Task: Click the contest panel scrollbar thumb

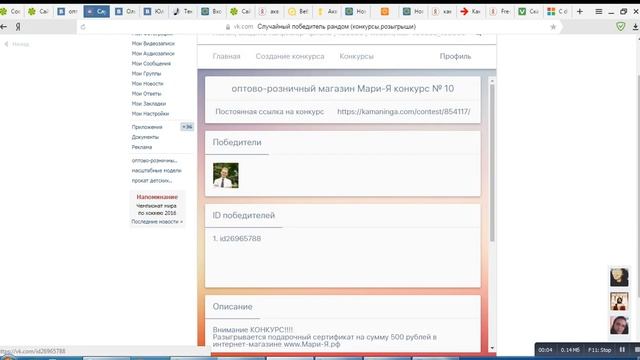Action: [x=492, y=162]
